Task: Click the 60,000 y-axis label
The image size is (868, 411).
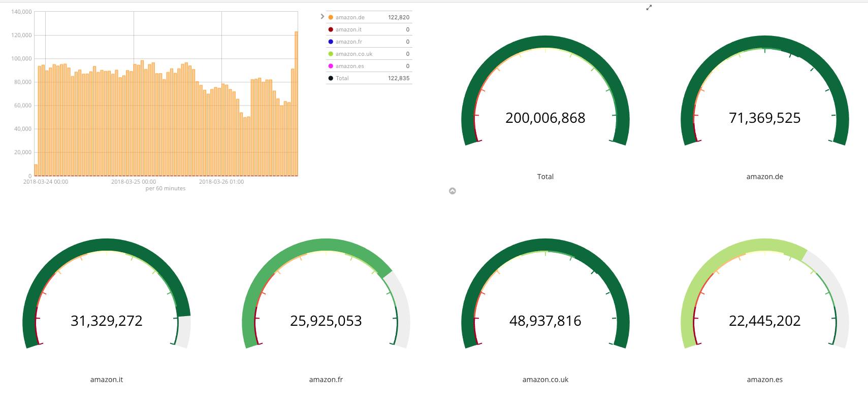Action: click(x=23, y=106)
